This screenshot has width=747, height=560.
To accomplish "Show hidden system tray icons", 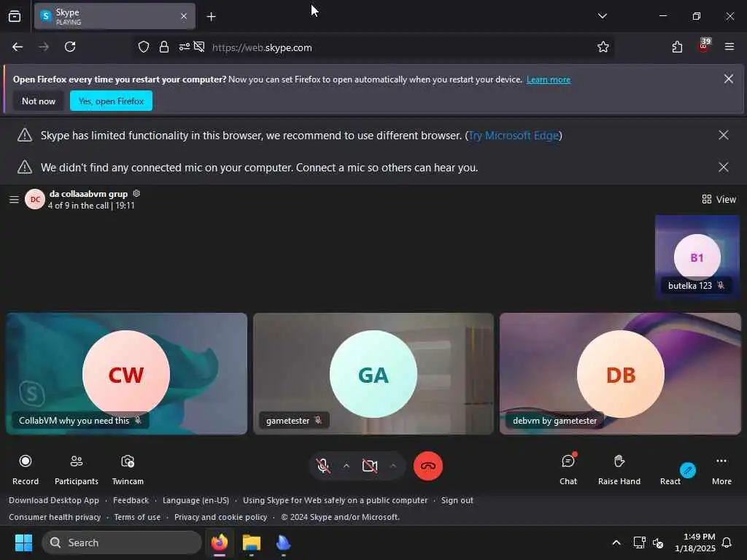I will pyautogui.click(x=616, y=542).
